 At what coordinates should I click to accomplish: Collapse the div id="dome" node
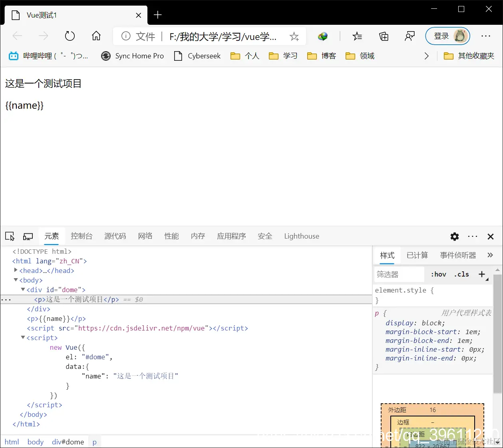pyautogui.click(x=23, y=289)
